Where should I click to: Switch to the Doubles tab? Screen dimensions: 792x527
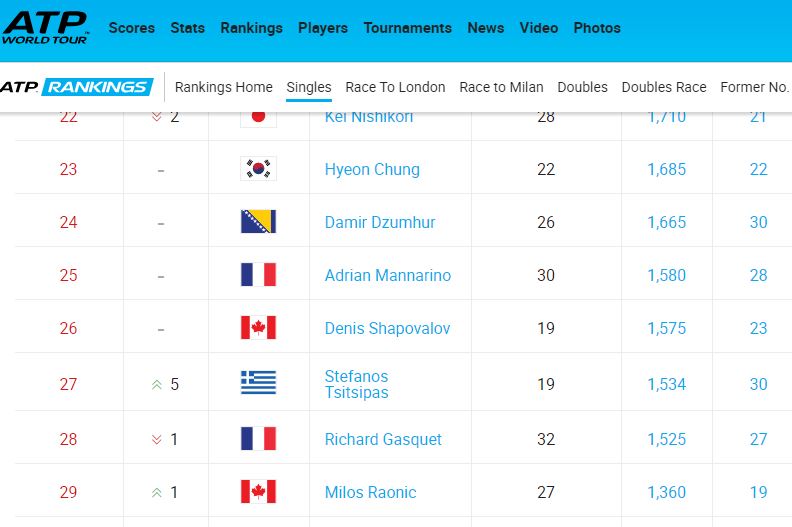(x=582, y=87)
